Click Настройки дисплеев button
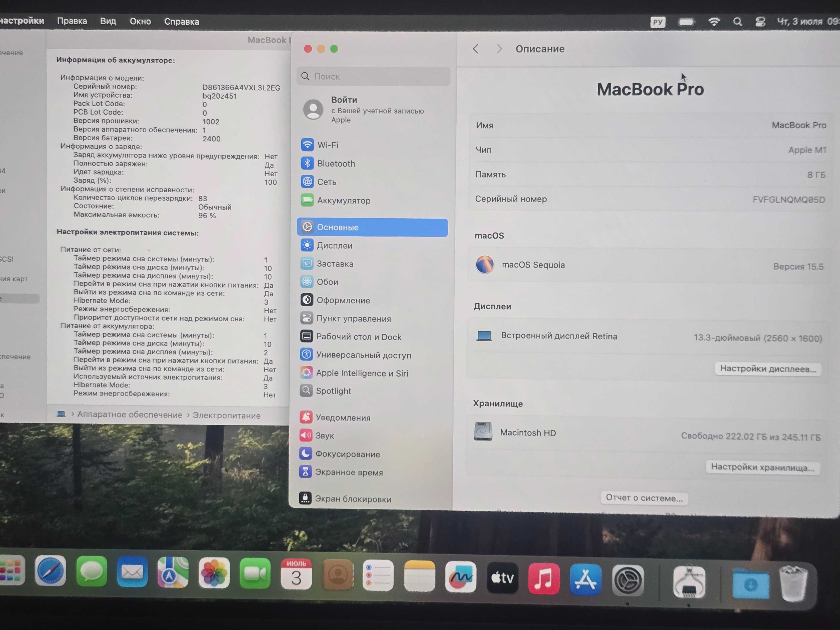 tap(768, 369)
